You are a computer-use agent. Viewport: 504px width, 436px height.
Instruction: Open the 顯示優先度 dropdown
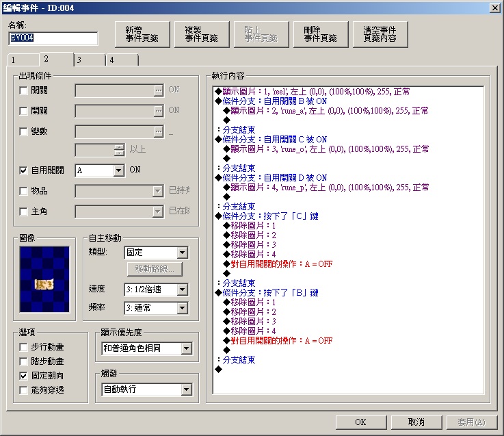click(x=187, y=348)
